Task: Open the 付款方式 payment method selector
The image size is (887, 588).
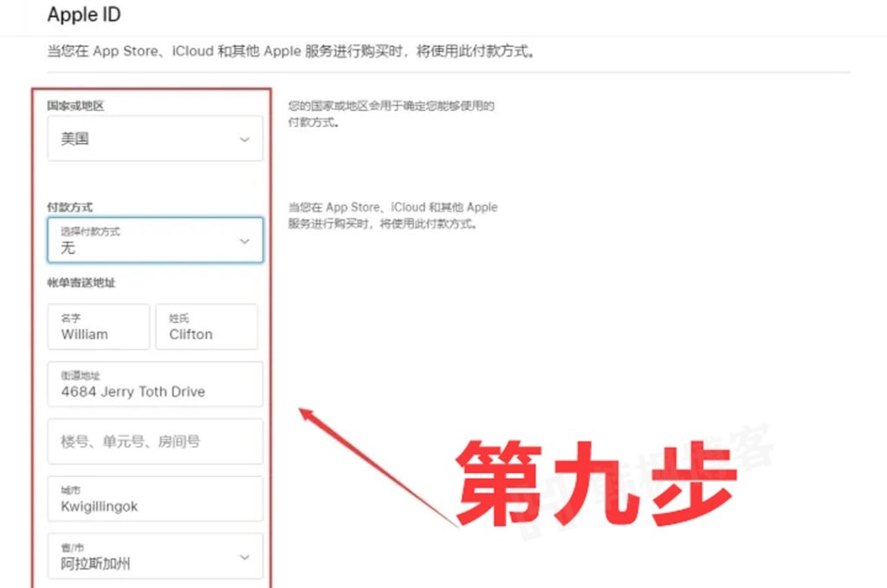Action: point(154,240)
